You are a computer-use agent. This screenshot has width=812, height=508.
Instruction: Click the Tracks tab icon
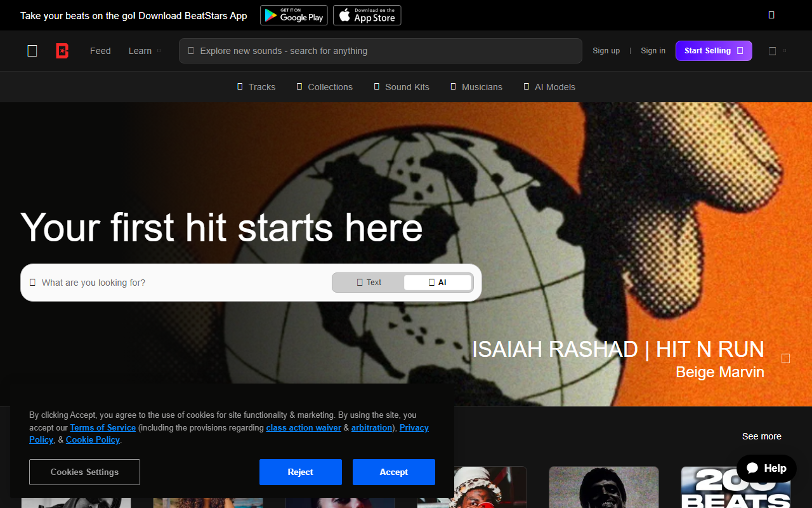pyautogui.click(x=240, y=87)
